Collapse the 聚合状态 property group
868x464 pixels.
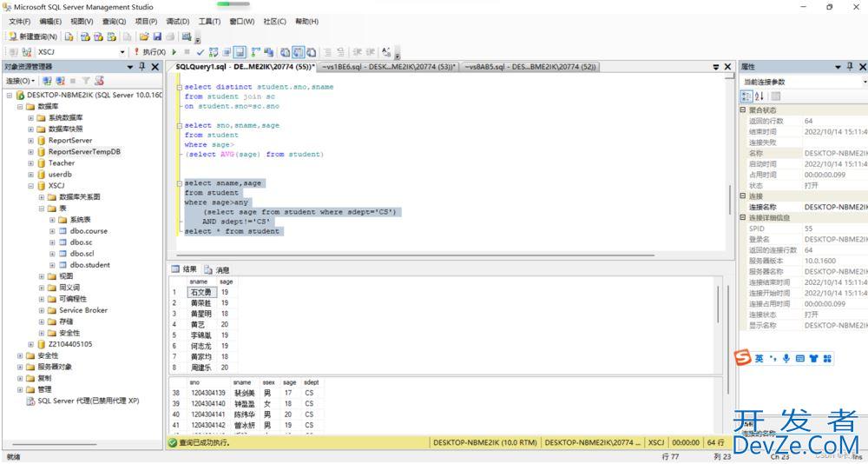[743, 110]
